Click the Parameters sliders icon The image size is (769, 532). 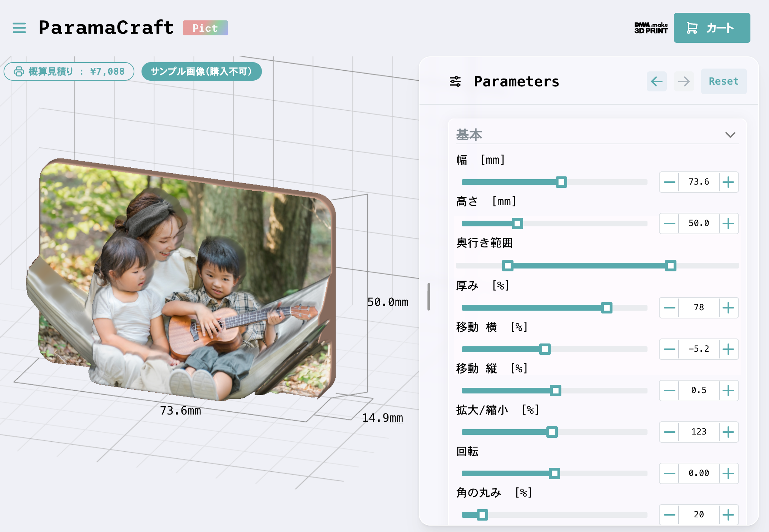coord(455,81)
